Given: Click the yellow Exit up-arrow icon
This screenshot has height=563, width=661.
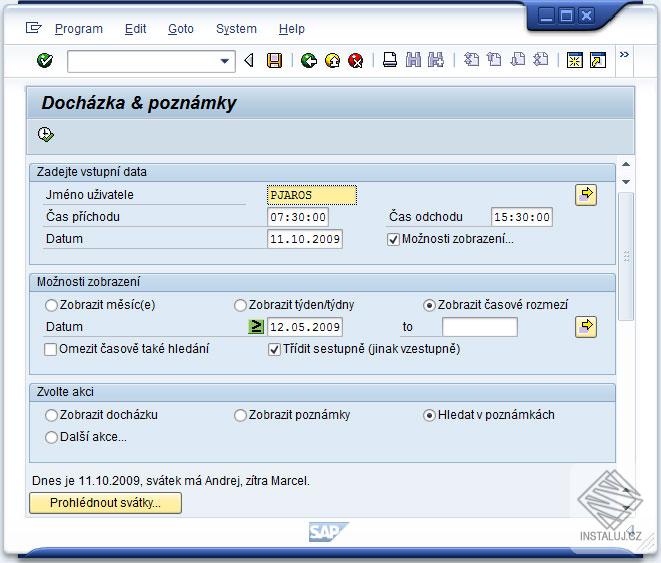Looking at the screenshot, I should (x=333, y=61).
